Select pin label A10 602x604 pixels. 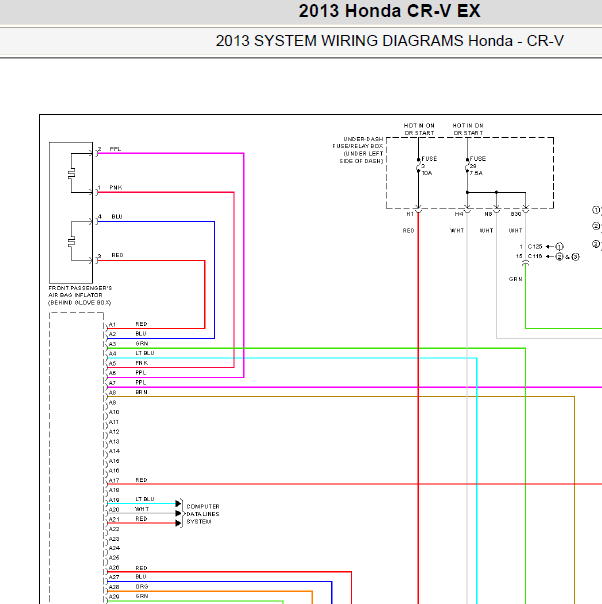(114, 412)
